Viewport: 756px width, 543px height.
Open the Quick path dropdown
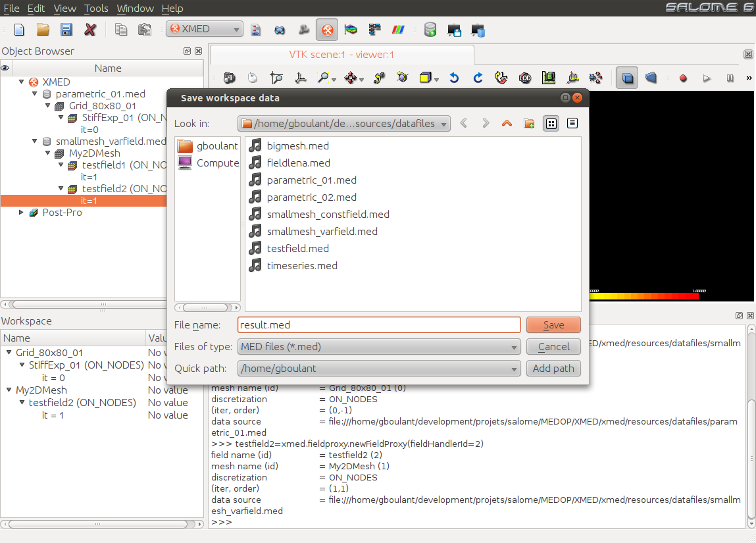(x=379, y=369)
